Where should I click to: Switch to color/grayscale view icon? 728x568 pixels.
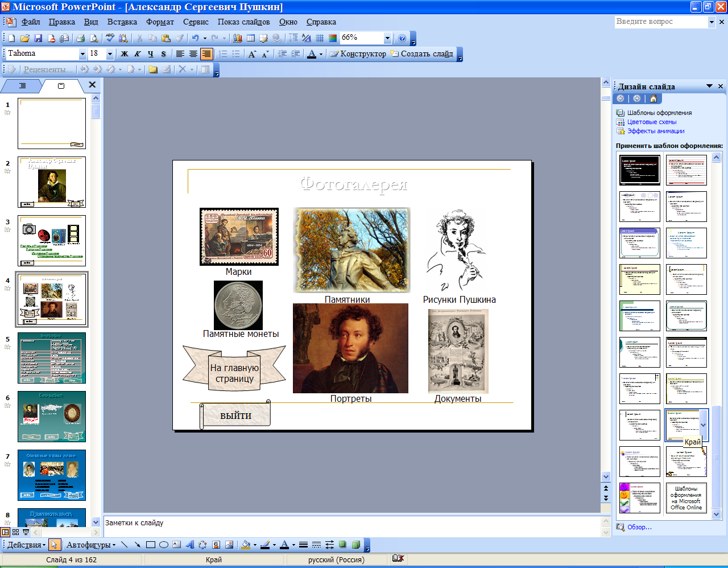(333, 38)
